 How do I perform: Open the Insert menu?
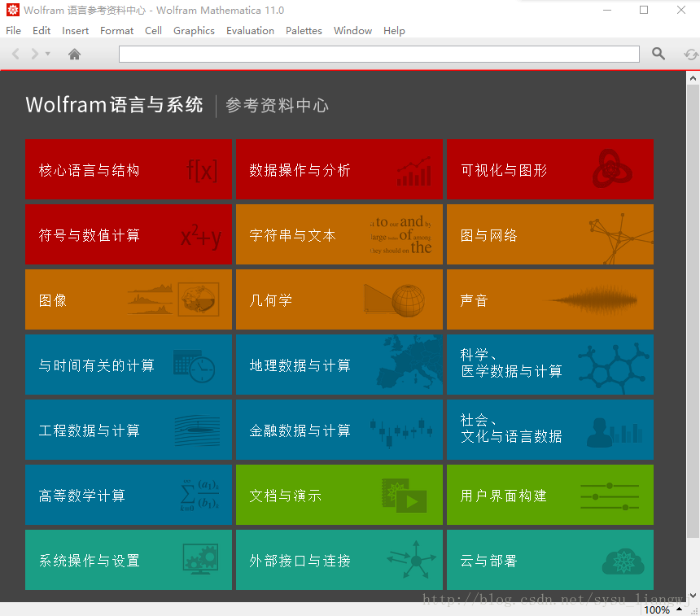coord(75,30)
